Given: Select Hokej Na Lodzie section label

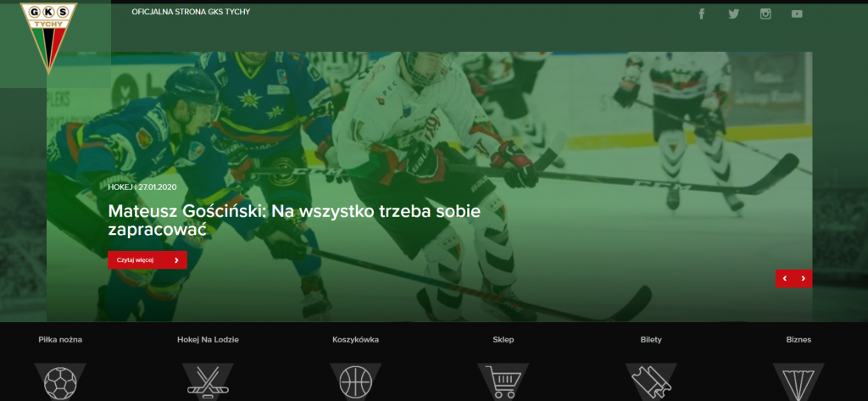Looking at the screenshot, I should [x=209, y=339].
